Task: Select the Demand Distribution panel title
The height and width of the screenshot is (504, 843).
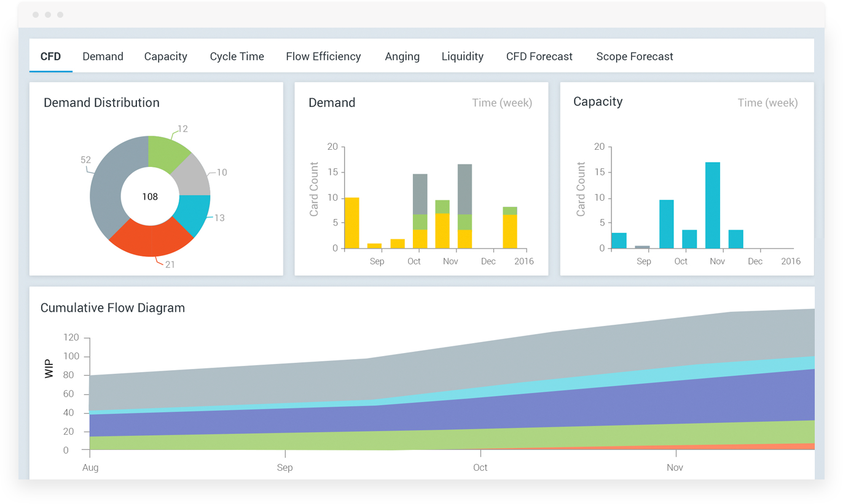Action: click(x=101, y=103)
